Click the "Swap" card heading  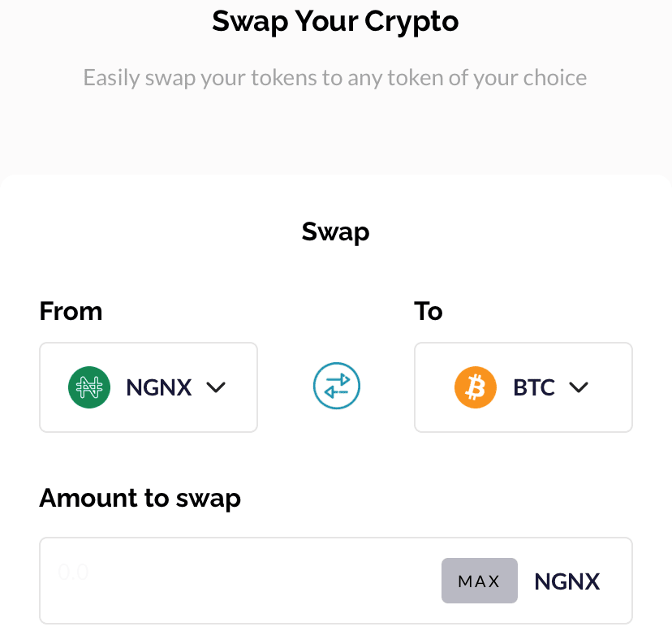coord(335,232)
